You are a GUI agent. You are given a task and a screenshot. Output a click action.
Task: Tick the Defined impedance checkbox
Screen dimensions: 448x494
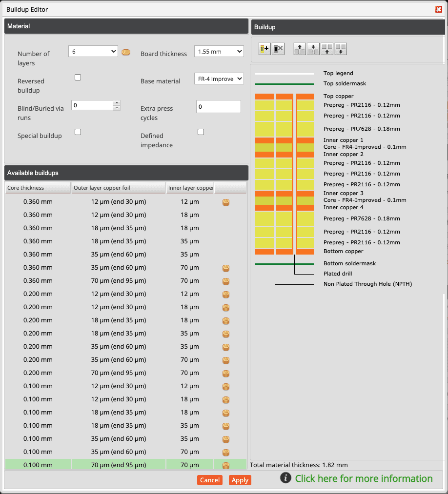(201, 132)
